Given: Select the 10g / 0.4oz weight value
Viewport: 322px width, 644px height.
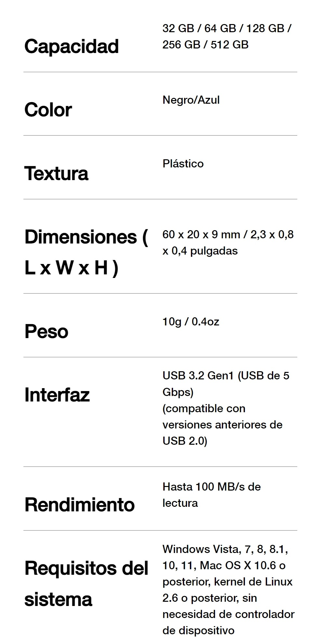Looking at the screenshot, I should [x=191, y=322].
